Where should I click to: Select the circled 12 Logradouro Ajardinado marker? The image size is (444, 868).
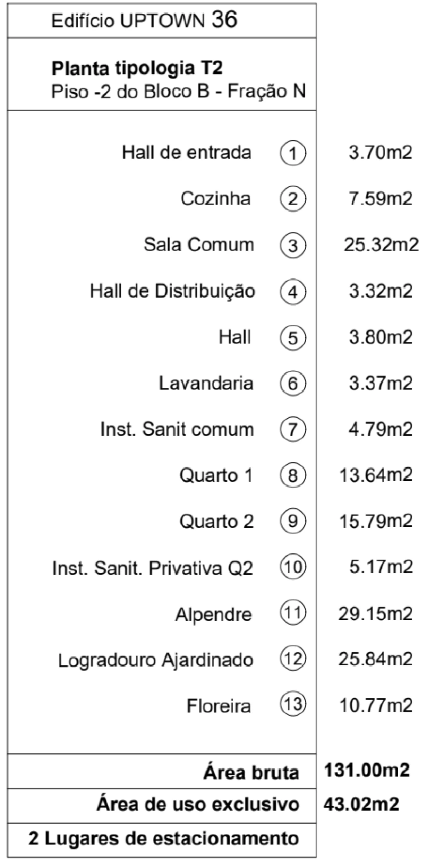pos(293,659)
